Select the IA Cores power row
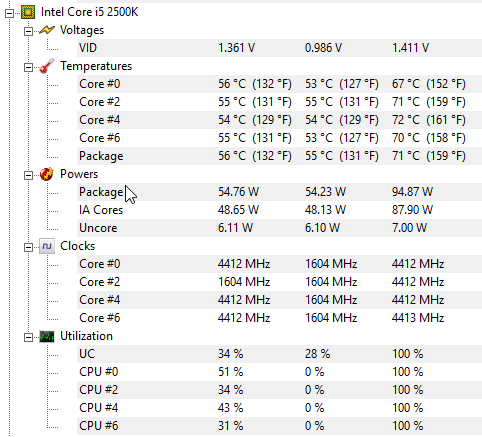The height and width of the screenshot is (437, 482). pyautogui.click(x=279, y=210)
